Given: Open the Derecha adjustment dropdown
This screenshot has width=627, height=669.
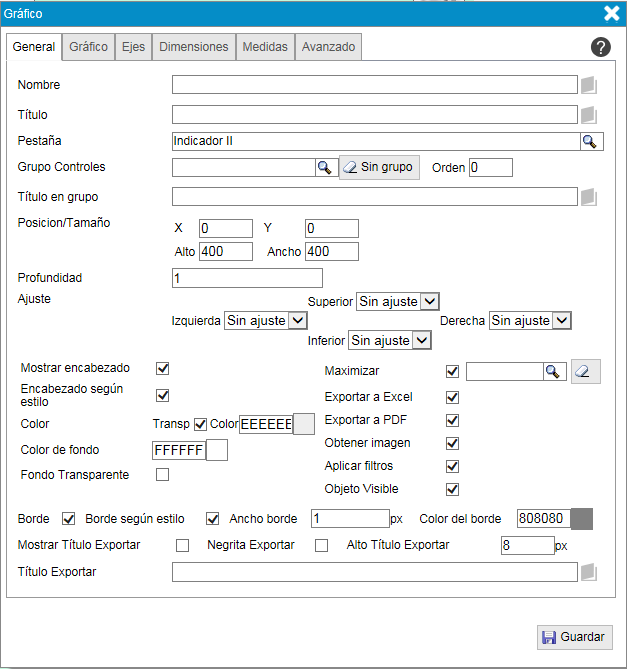Looking at the screenshot, I should click(530, 321).
